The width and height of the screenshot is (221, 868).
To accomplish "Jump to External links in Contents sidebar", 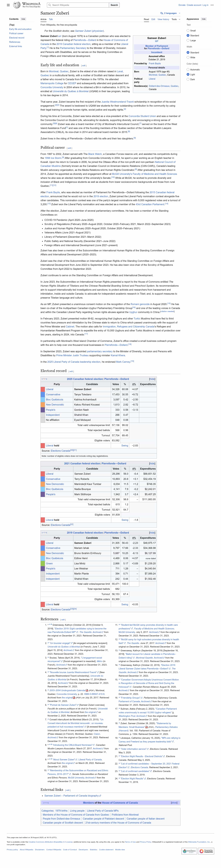I will [x=16, y=46].
